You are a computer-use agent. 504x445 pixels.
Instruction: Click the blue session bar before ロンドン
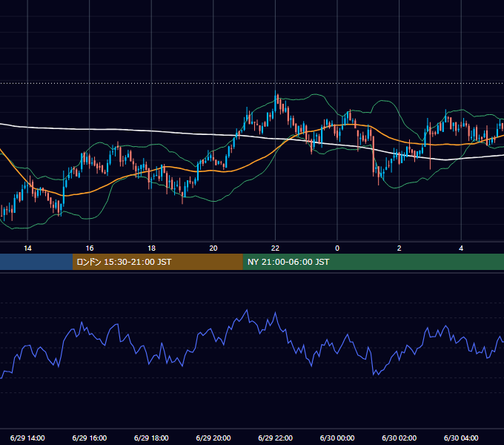pos(36,262)
